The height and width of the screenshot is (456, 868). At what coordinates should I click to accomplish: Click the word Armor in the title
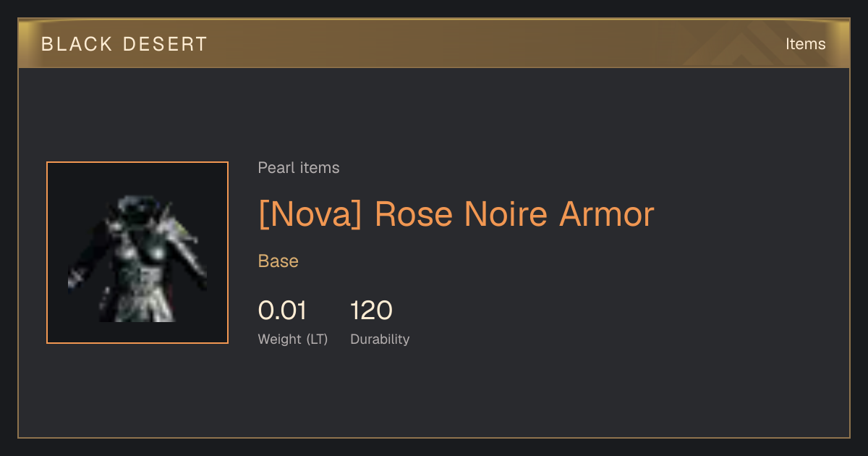click(606, 214)
